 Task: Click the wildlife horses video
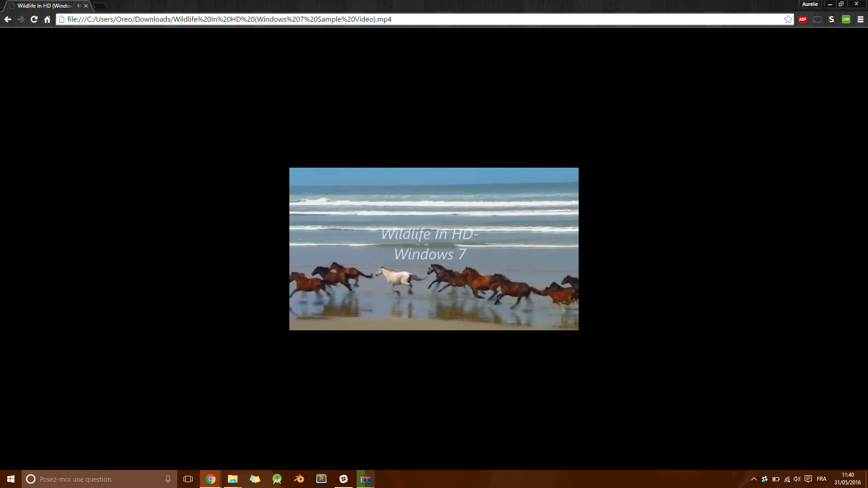tap(434, 249)
